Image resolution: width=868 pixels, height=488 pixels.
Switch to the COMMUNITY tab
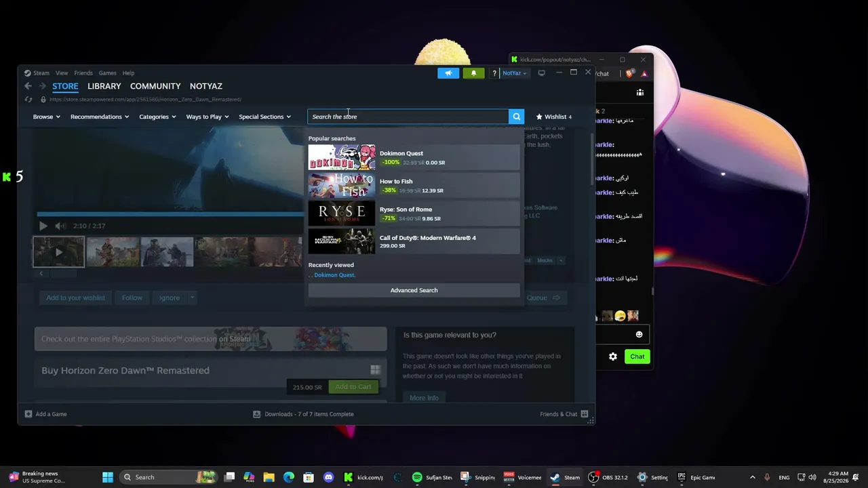(155, 86)
